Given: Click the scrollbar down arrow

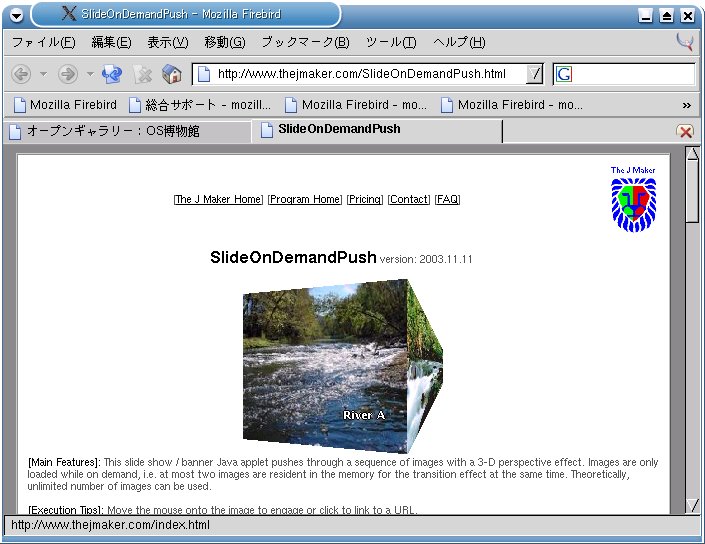Looking at the screenshot, I should (x=693, y=505).
